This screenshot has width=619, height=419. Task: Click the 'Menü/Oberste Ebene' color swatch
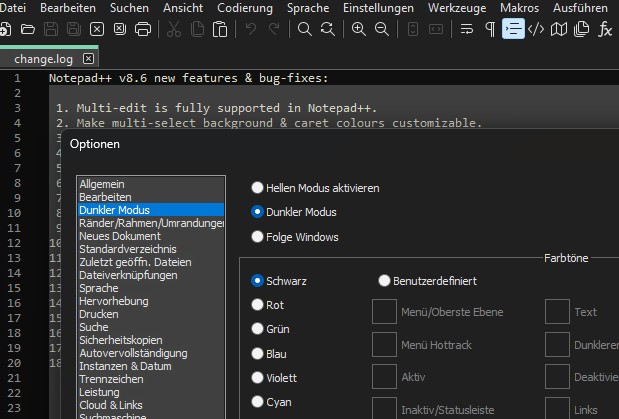click(384, 312)
